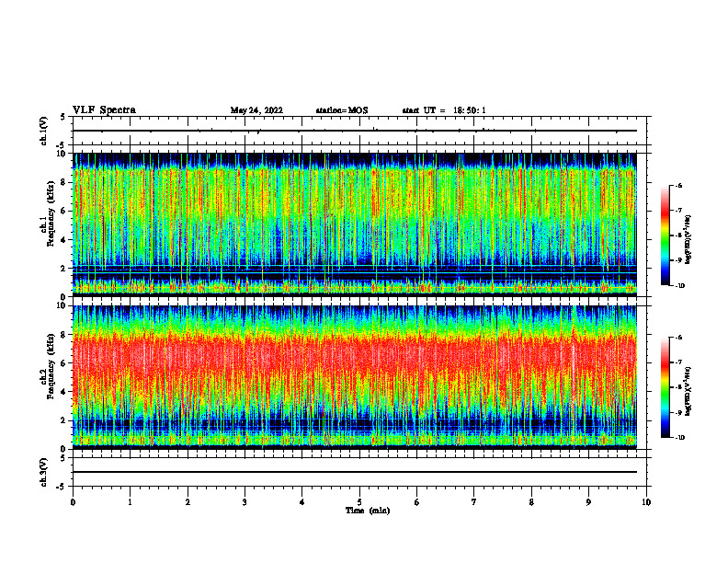This screenshot has width=728, height=563.
Task: Click inside the ch.1 spectrogram panel
Action: (x=355, y=224)
